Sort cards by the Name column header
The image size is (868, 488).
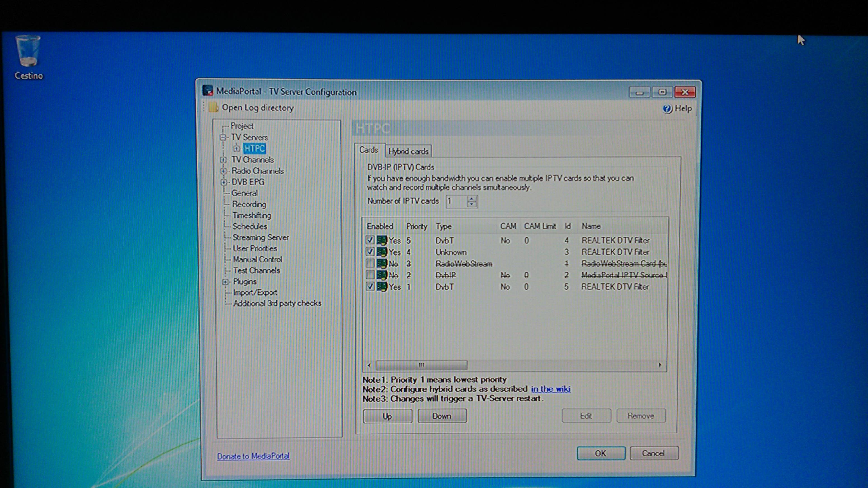click(591, 226)
